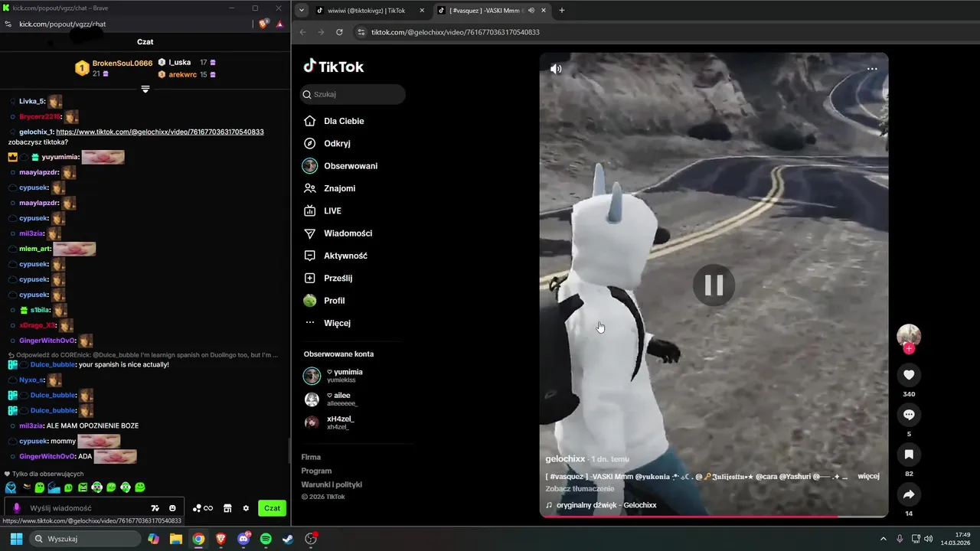Mute the '[ #vasquez ]' tab audio
Screen dimensions: 980x551
(531, 11)
